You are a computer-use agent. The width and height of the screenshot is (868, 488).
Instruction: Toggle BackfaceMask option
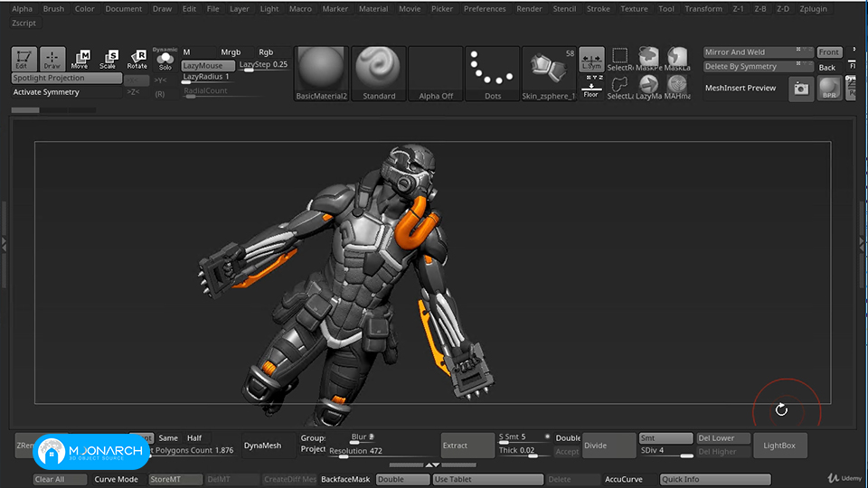(344, 479)
